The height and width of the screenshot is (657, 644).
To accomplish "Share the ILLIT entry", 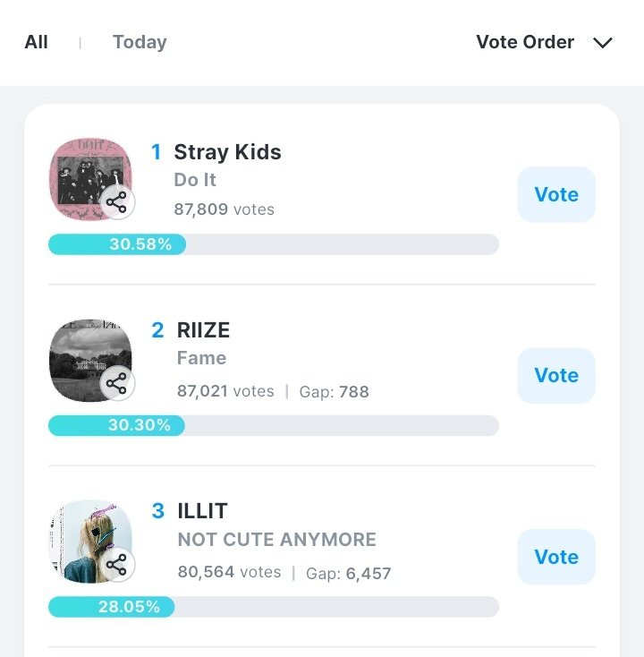I will (116, 566).
